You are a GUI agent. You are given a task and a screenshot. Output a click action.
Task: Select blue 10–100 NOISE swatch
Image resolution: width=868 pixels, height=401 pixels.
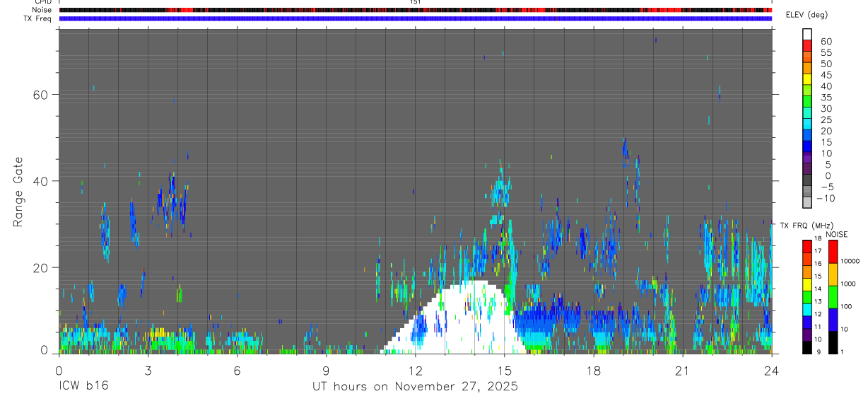[833, 320]
